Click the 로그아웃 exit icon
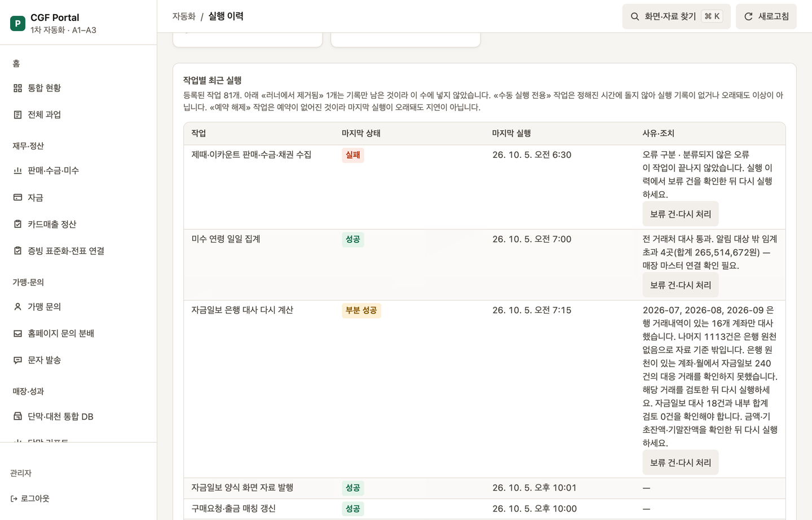 14,499
